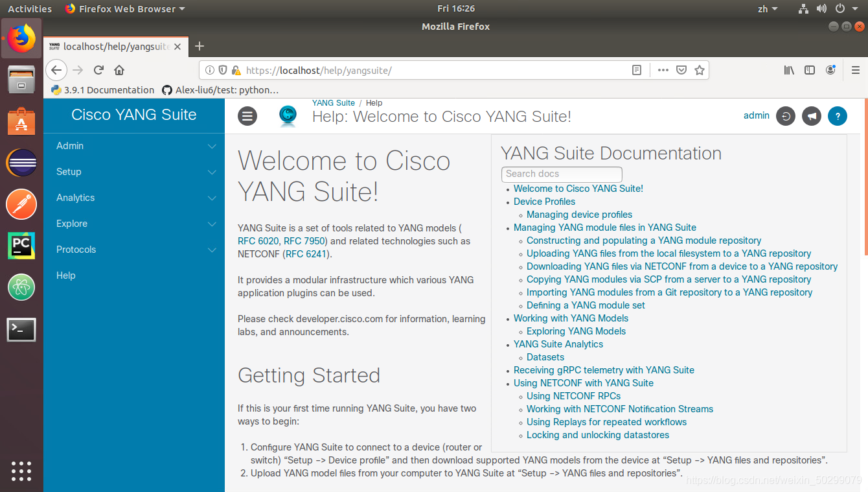The width and height of the screenshot is (868, 492).
Task: Open the clock calendar Fri 16:26
Action: (456, 8)
